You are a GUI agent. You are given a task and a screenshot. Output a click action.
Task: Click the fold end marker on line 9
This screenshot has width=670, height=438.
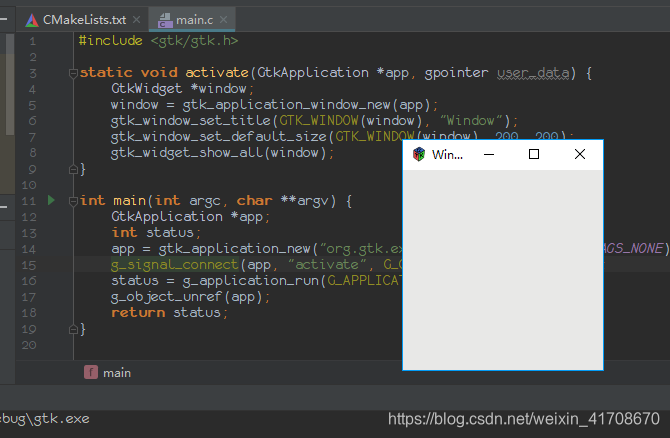click(73, 170)
